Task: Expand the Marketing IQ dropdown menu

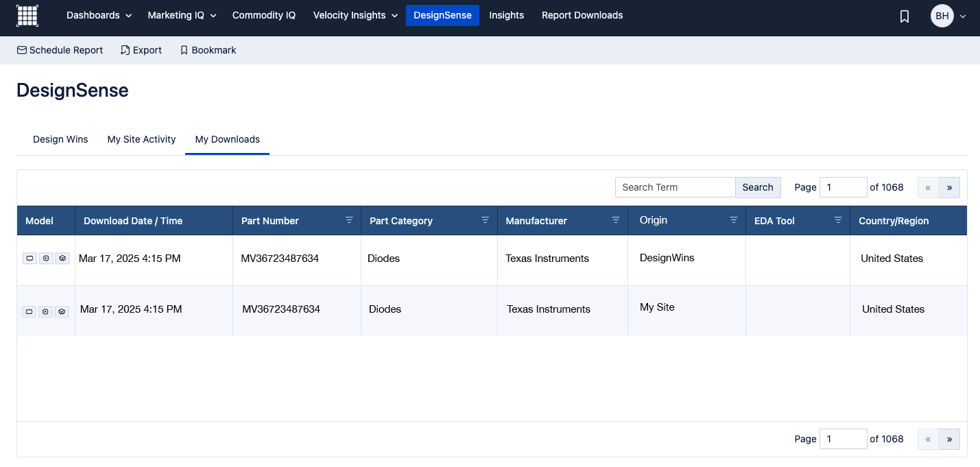Action: click(x=182, y=15)
